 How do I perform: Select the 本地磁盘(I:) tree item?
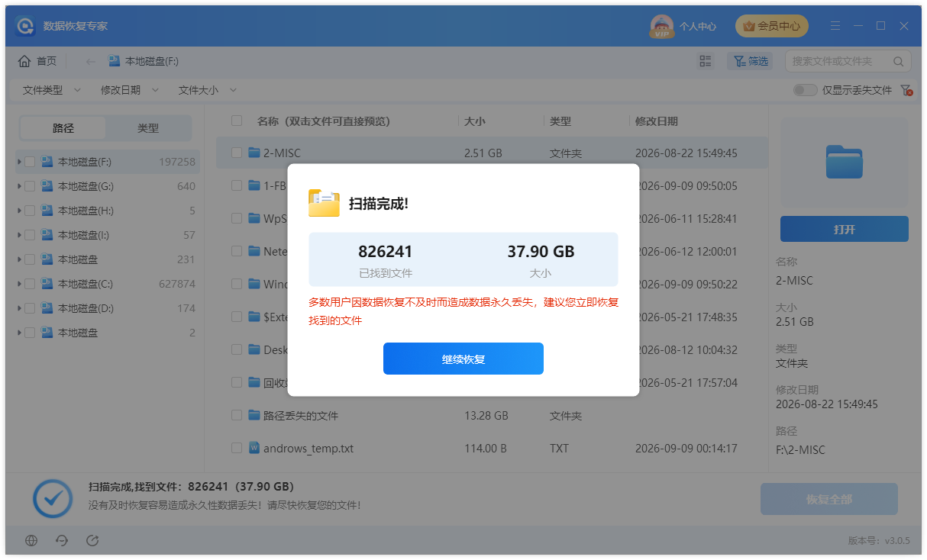click(x=107, y=235)
